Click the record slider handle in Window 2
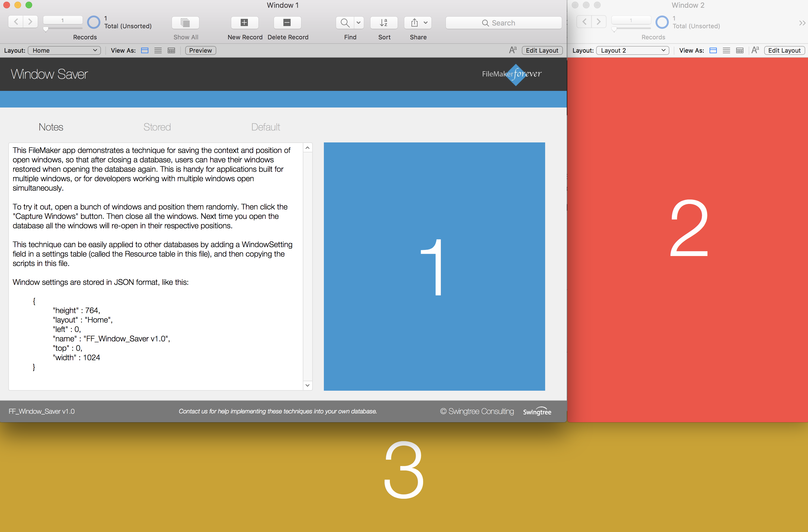This screenshot has height=532, width=808. coord(614,29)
